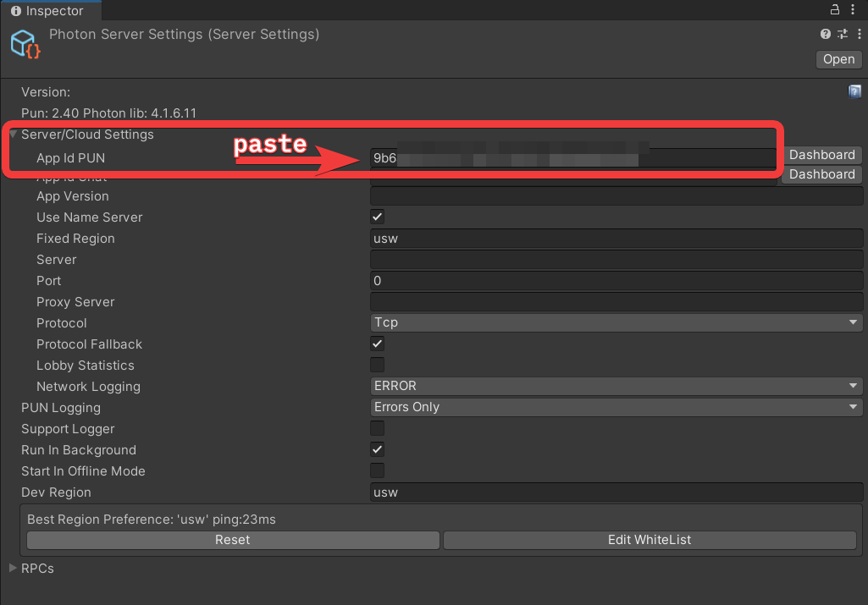This screenshot has width=868, height=605.
Task: Click the 'PUN Logging' label
Action: [61, 408]
